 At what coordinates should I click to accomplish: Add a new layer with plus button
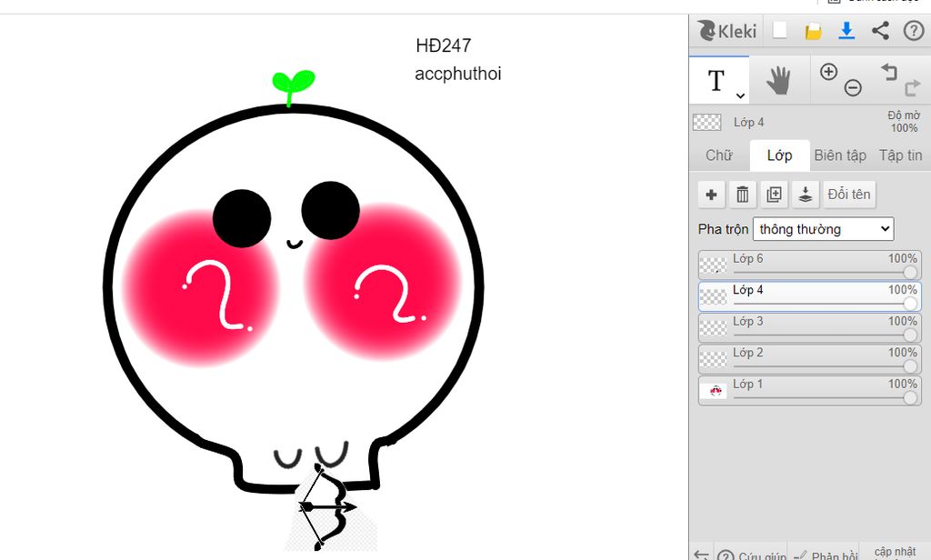pyautogui.click(x=711, y=195)
